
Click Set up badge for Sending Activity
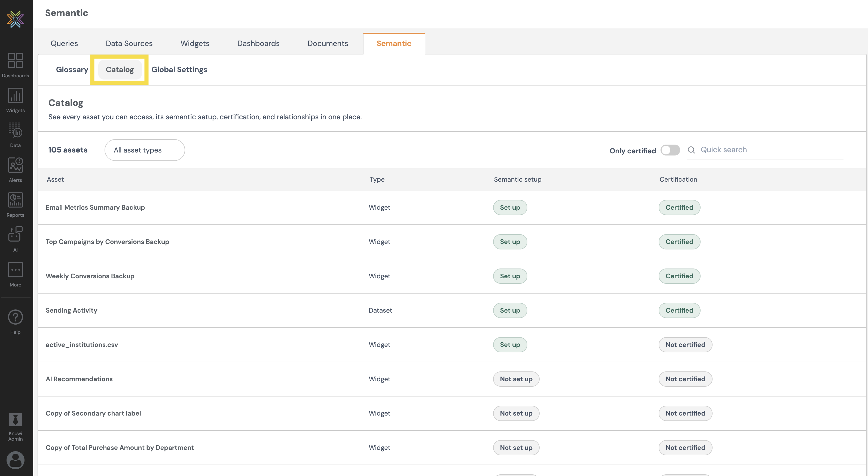pyautogui.click(x=510, y=310)
